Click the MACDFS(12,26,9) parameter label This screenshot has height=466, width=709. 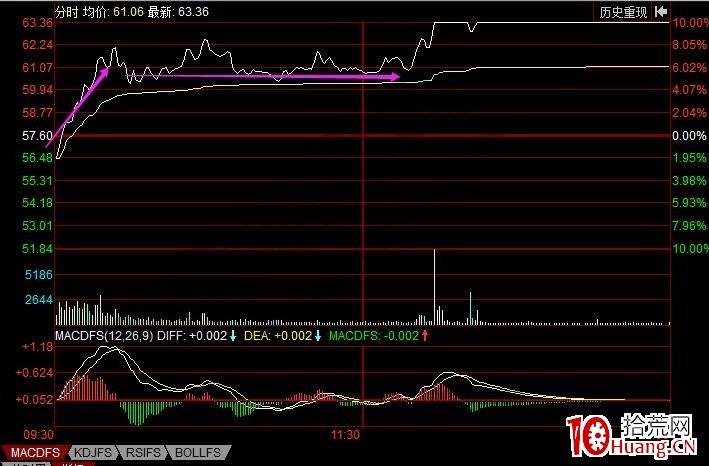point(104,336)
